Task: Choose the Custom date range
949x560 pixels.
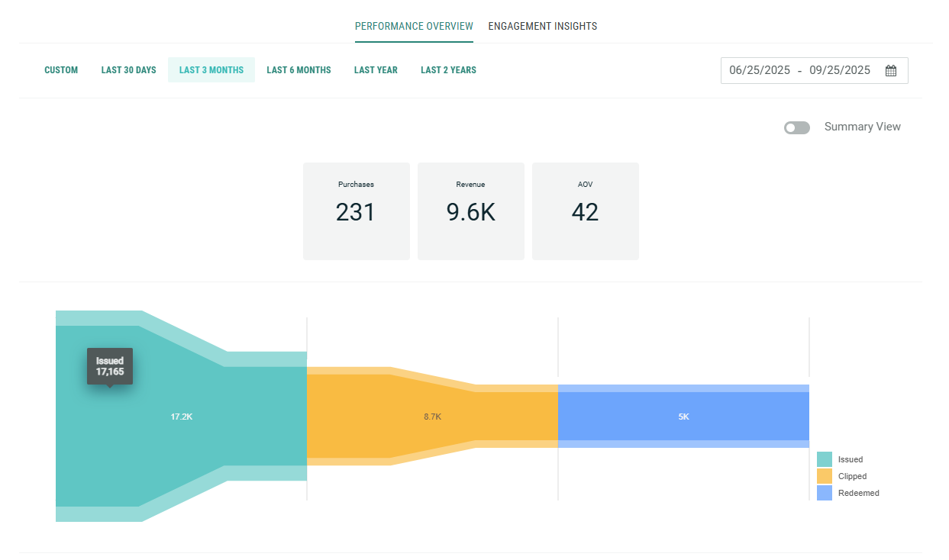Action: 61,70
